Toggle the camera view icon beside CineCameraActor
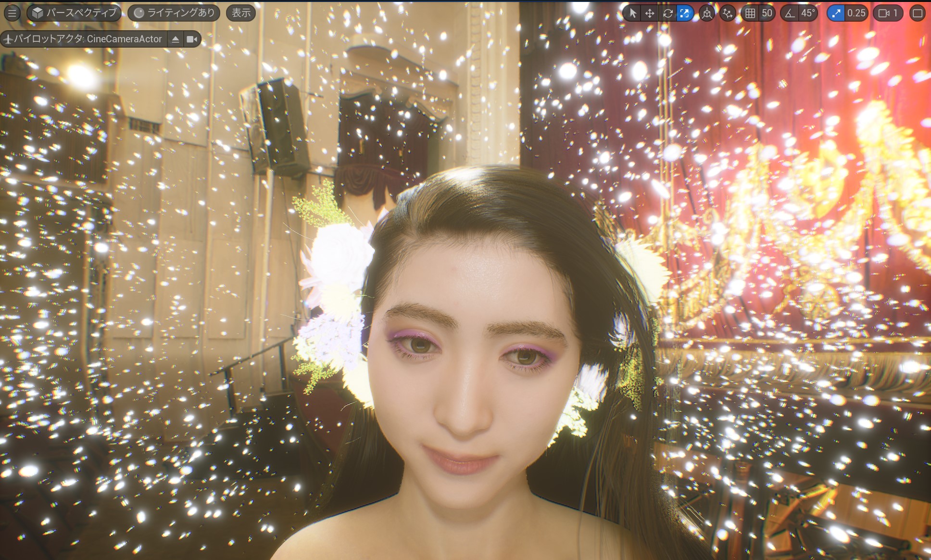Viewport: 931px width, 560px height. click(192, 39)
